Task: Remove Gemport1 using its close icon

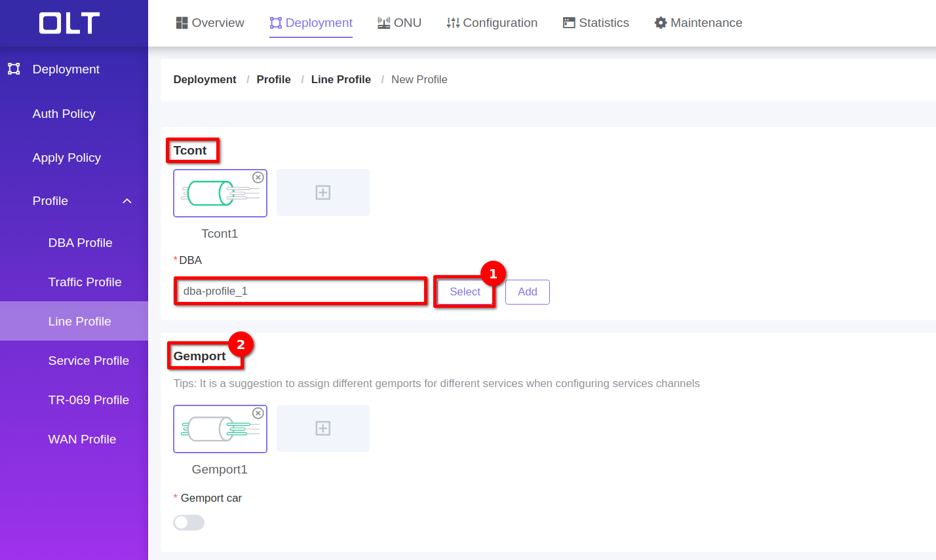Action: coord(258,413)
